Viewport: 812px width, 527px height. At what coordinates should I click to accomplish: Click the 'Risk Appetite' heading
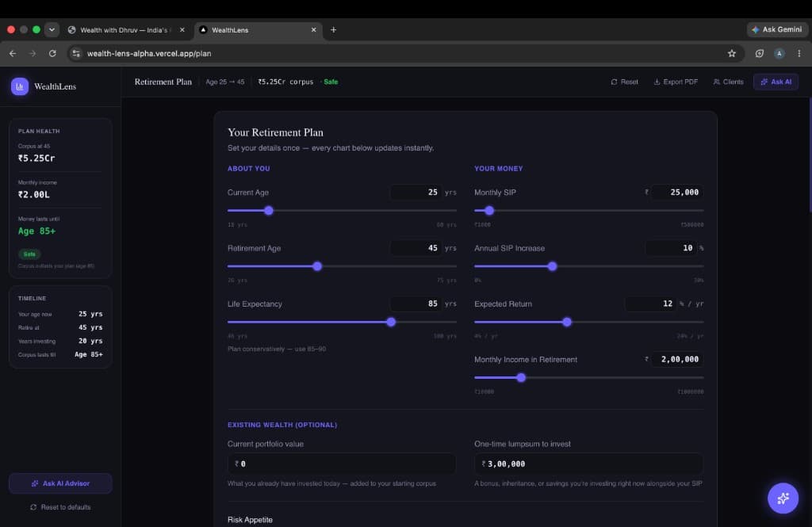point(250,519)
